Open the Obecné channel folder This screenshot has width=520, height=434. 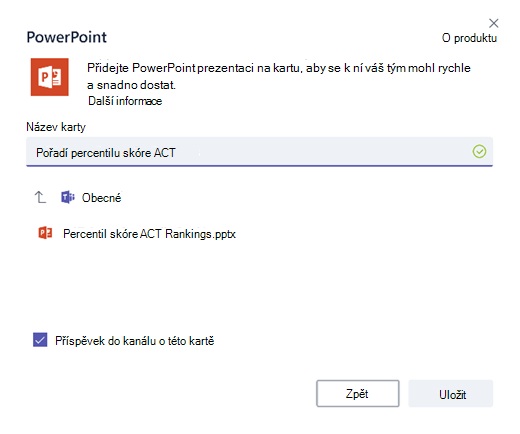[101, 198]
